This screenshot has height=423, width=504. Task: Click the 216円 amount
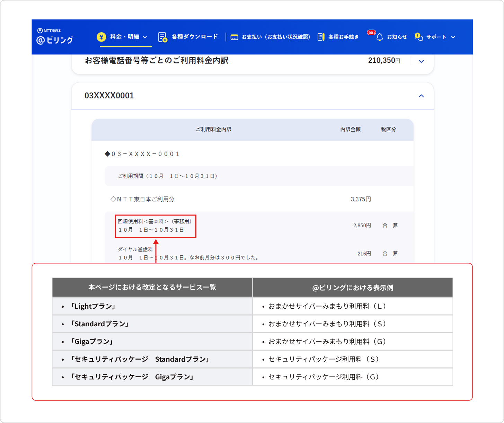point(364,254)
